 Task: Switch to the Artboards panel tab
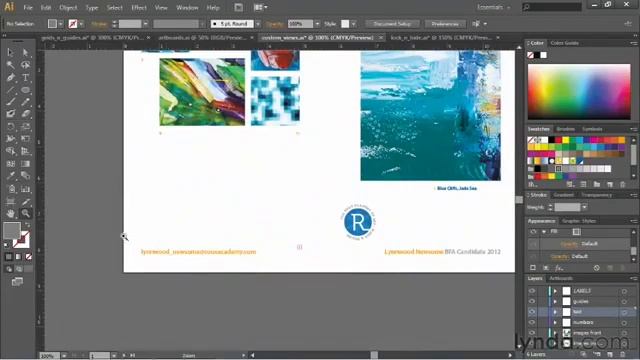point(561,278)
